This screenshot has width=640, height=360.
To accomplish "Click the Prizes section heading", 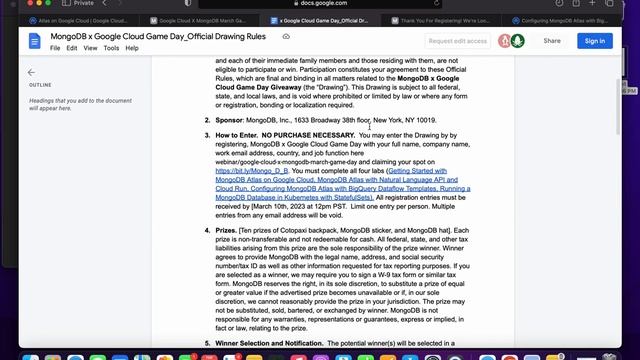I will pyautogui.click(x=226, y=231).
